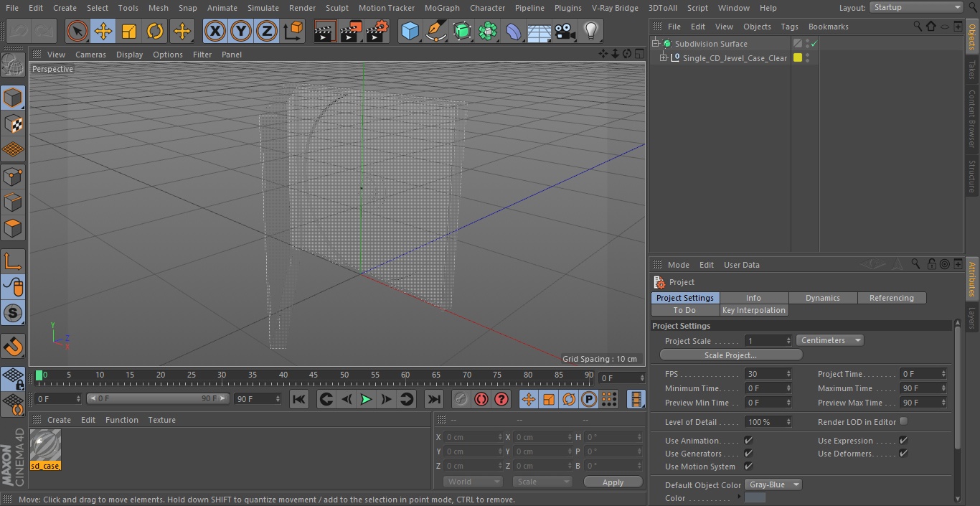This screenshot has width=980, height=506.
Task: Click the yellow layer color swatch
Action: point(797,58)
